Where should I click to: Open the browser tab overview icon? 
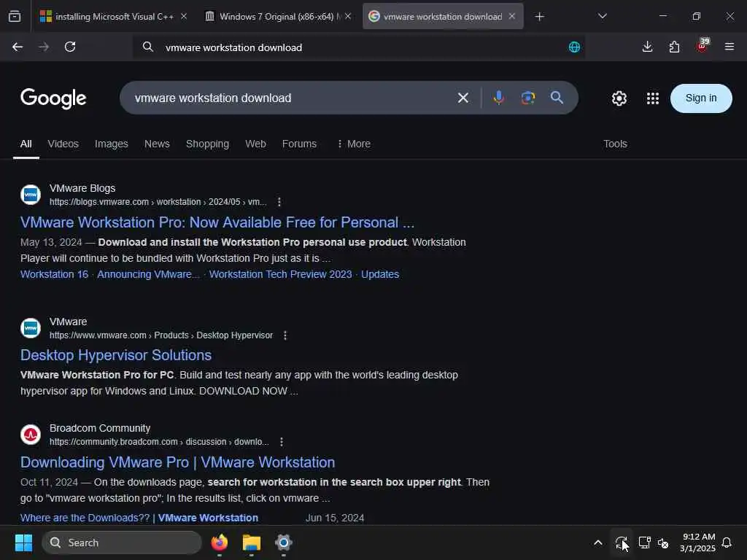15,17
